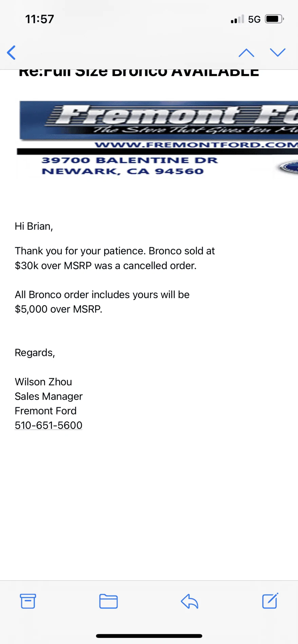Tap the home indicator bar at bottom
298x644 pixels.
coord(149,636)
